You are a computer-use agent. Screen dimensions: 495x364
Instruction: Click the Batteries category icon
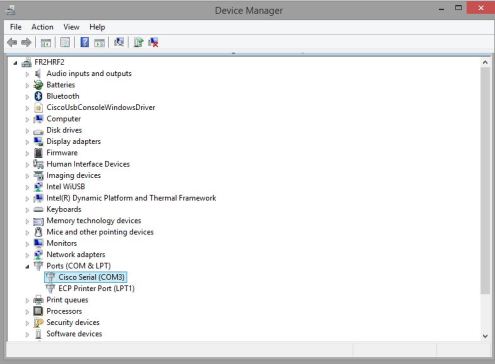pos(38,85)
